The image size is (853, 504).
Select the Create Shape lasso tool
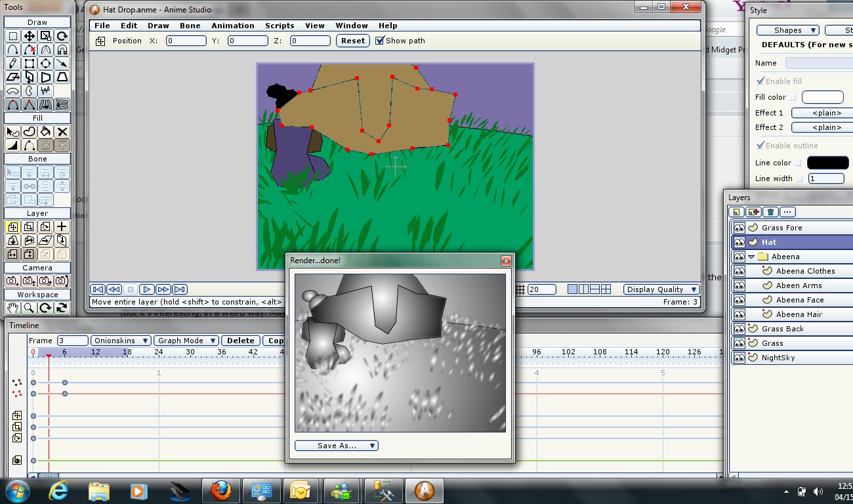(x=30, y=132)
